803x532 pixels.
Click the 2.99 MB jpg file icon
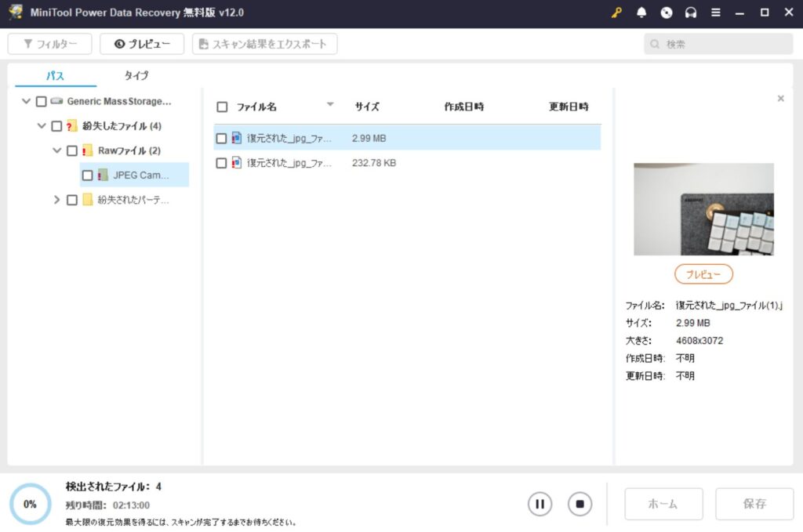(x=237, y=138)
